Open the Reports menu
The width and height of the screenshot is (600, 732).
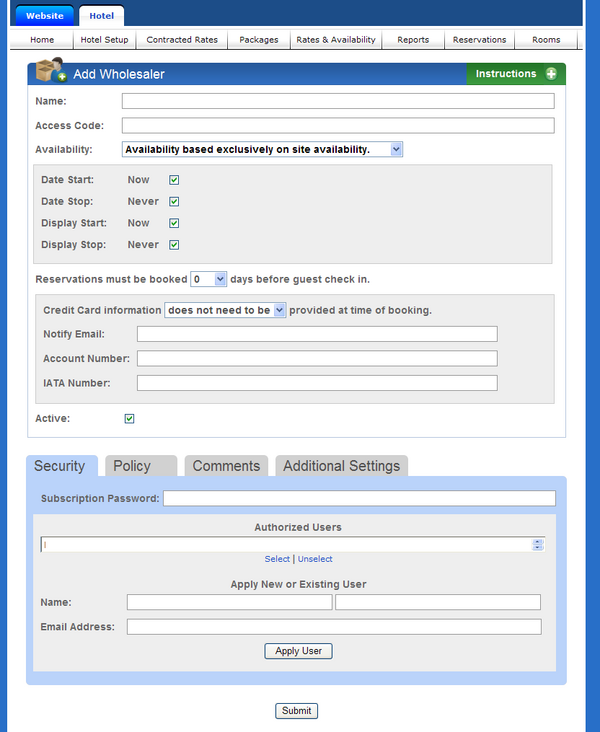coord(413,40)
